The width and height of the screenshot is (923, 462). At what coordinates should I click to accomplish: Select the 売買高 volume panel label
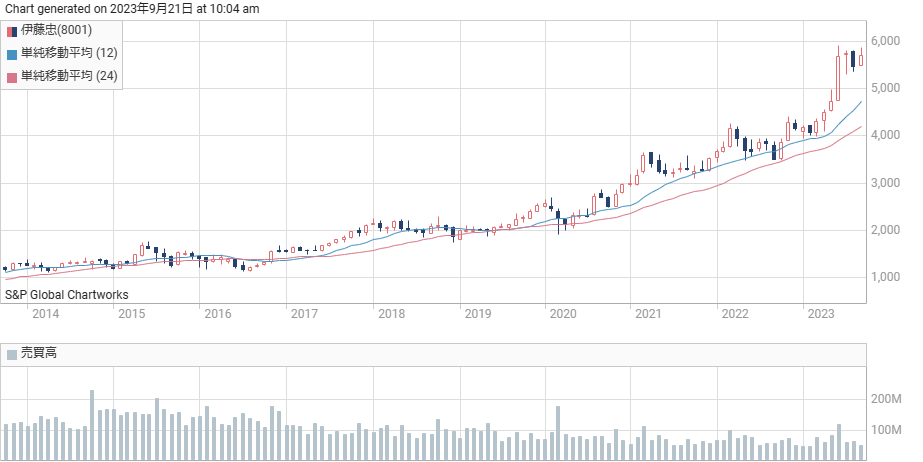39,353
